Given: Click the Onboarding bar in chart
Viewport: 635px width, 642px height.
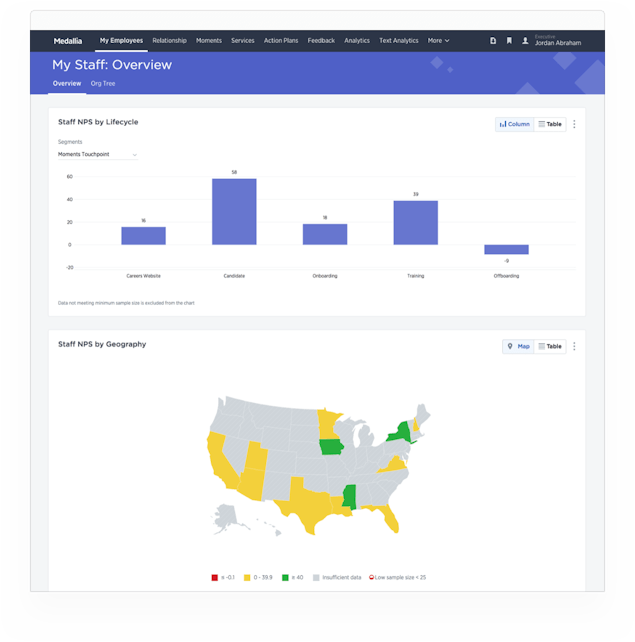Looking at the screenshot, I should pyautogui.click(x=325, y=234).
